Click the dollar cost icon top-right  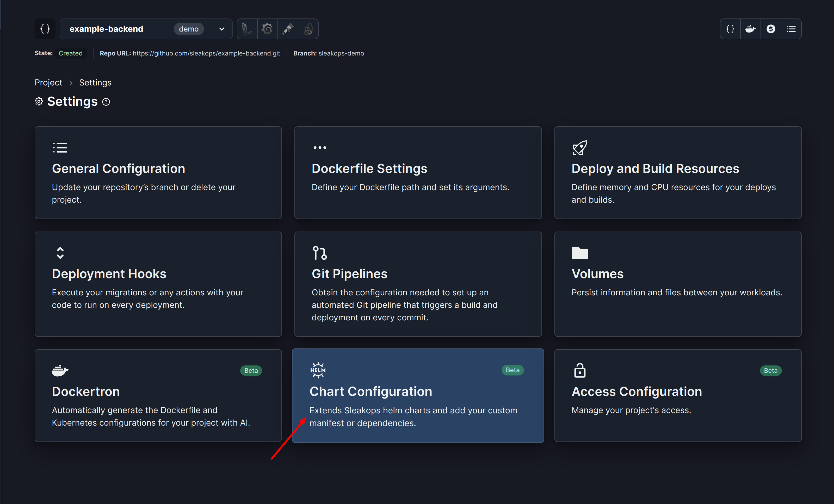pos(771,29)
